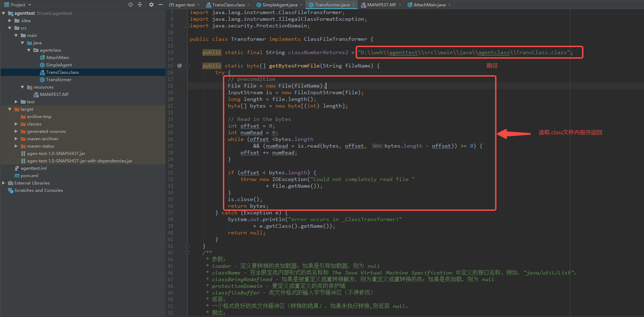Expand the maven-archiver folder
Viewport: 644px width, 317px height.
(x=16, y=139)
